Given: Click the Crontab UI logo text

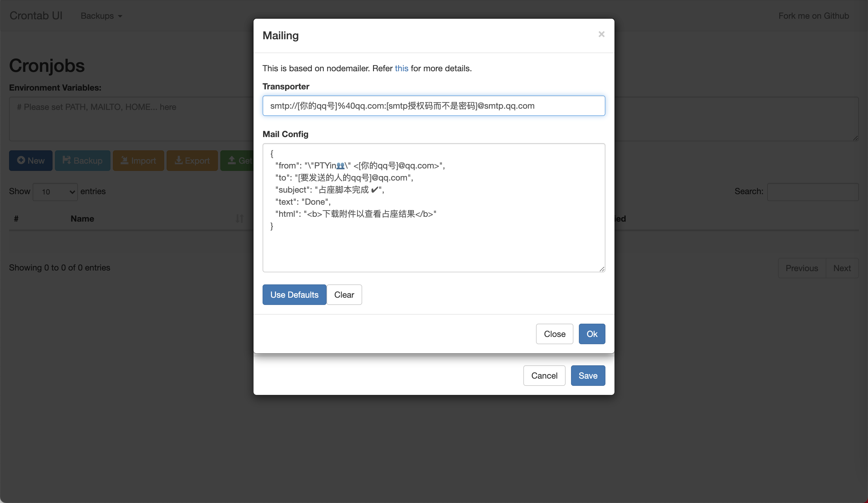Looking at the screenshot, I should 37,15.
